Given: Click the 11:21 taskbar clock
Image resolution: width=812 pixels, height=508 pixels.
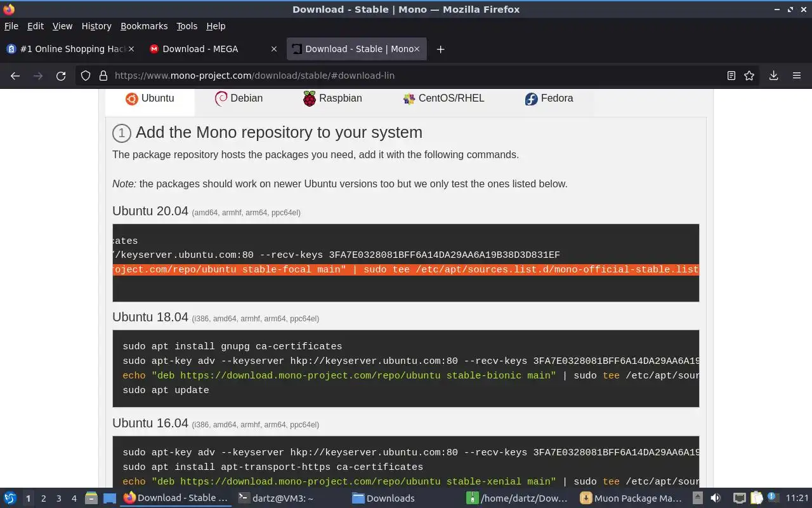Looking at the screenshot, I should click(797, 498).
